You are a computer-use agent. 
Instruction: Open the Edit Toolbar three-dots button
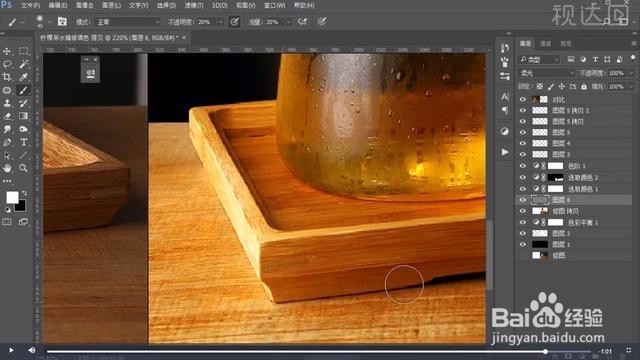(x=7, y=181)
